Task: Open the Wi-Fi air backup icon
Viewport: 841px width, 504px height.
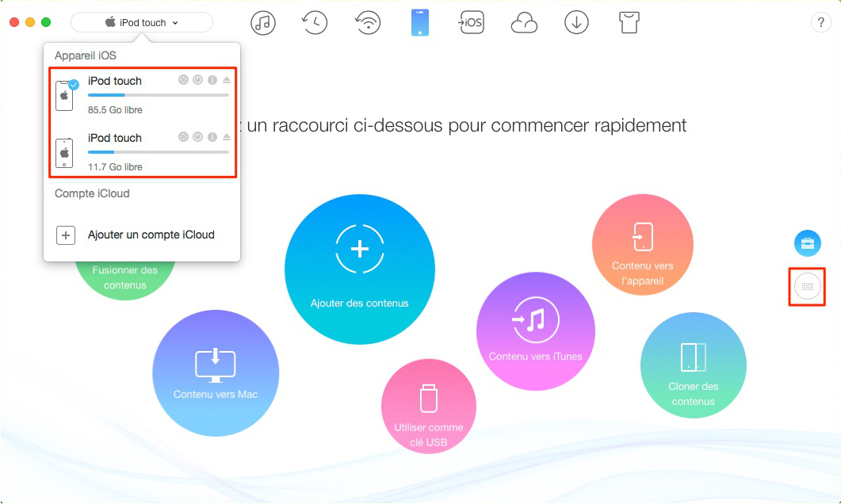Action: click(x=368, y=23)
